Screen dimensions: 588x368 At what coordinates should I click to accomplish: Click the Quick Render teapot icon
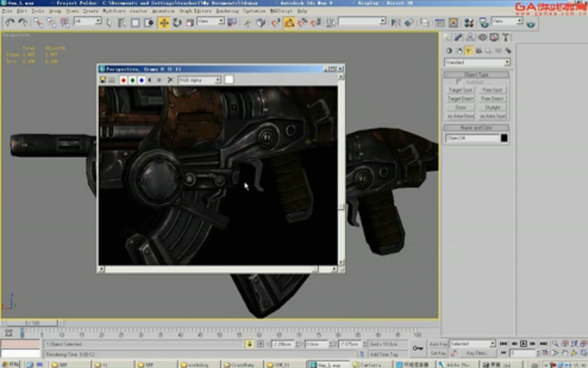[x=531, y=24]
